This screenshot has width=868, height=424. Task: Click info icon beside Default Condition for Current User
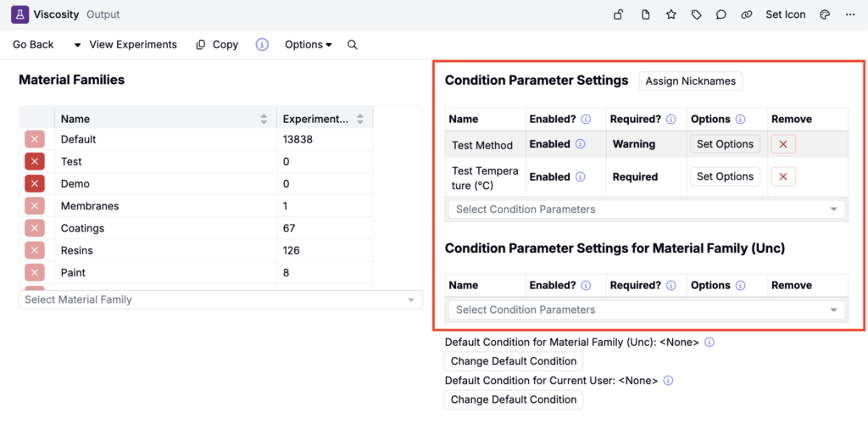(668, 380)
